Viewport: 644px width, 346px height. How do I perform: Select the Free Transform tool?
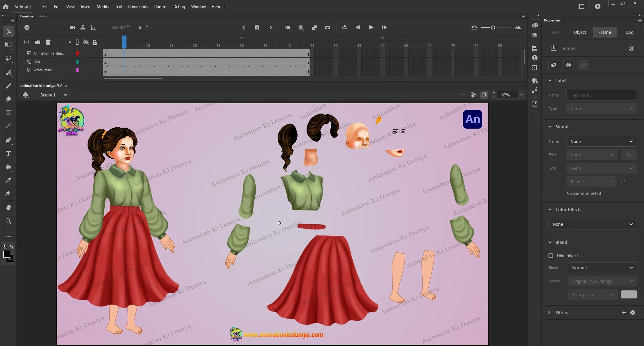coord(8,45)
